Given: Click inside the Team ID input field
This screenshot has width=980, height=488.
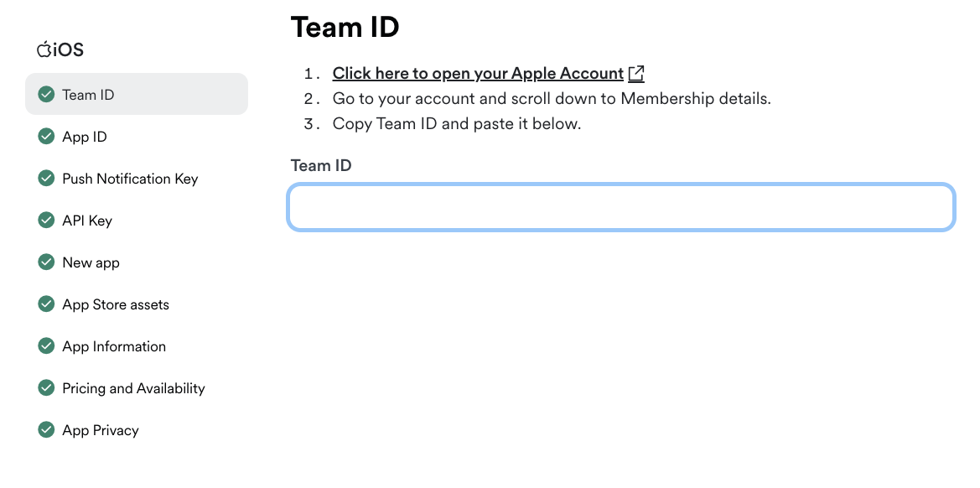Looking at the screenshot, I should click(x=620, y=207).
